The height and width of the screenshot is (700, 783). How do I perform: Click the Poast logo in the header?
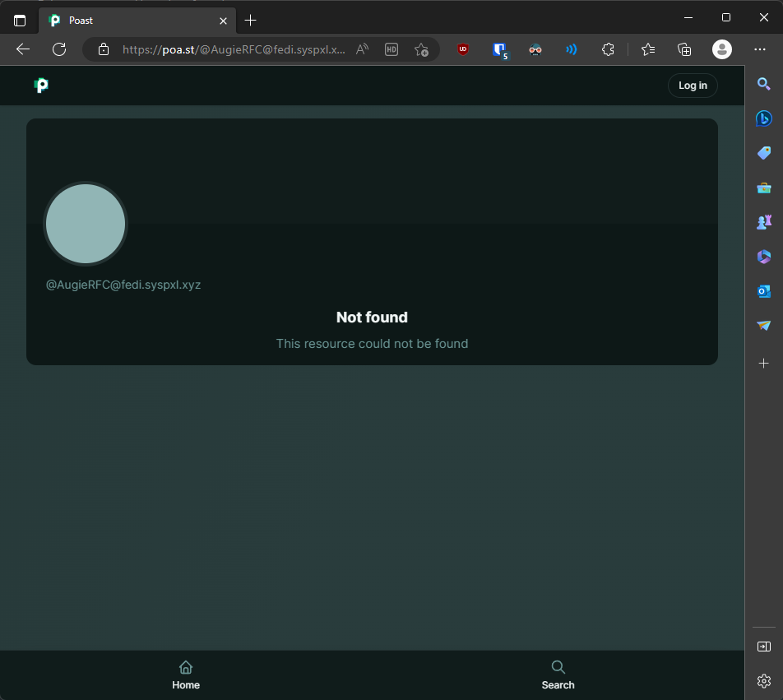click(x=41, y=86)
